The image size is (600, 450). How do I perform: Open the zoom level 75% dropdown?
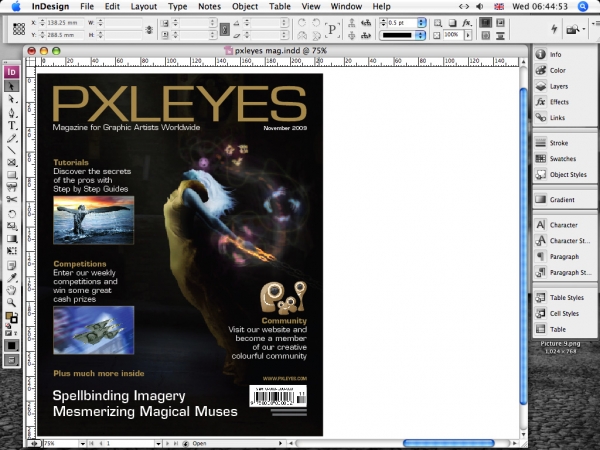tap(83, 443)
